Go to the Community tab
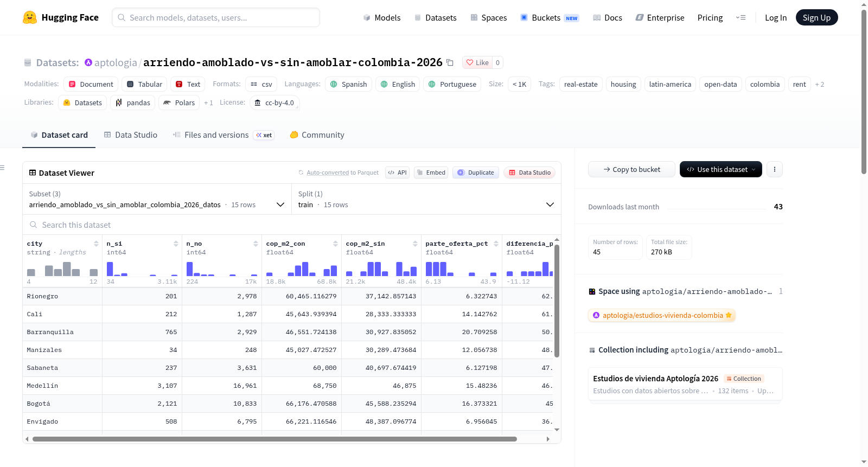 pyautogui.click(x=317, y=135)
